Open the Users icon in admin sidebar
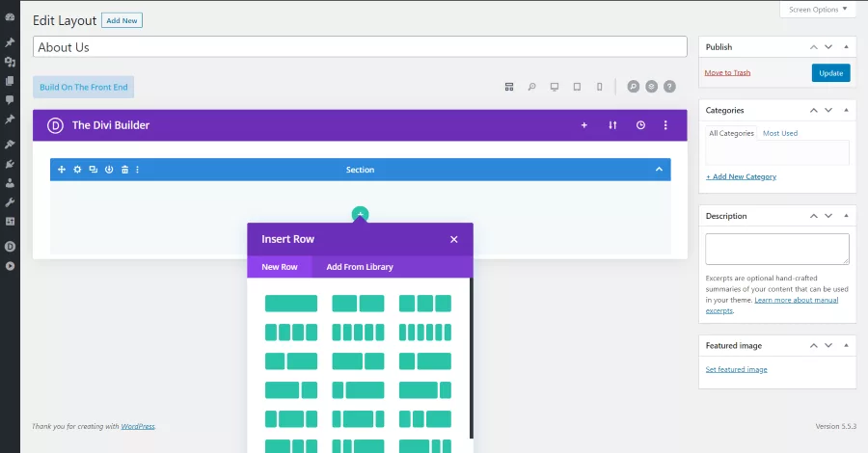The width and height of the screenshot is (868, 453). (10, 183)
